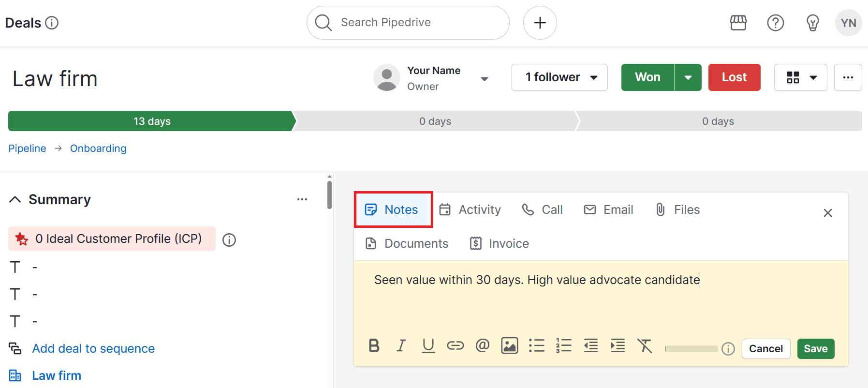
Task: Open the Onboarding stage link
Action: click(x=98, y=148)
